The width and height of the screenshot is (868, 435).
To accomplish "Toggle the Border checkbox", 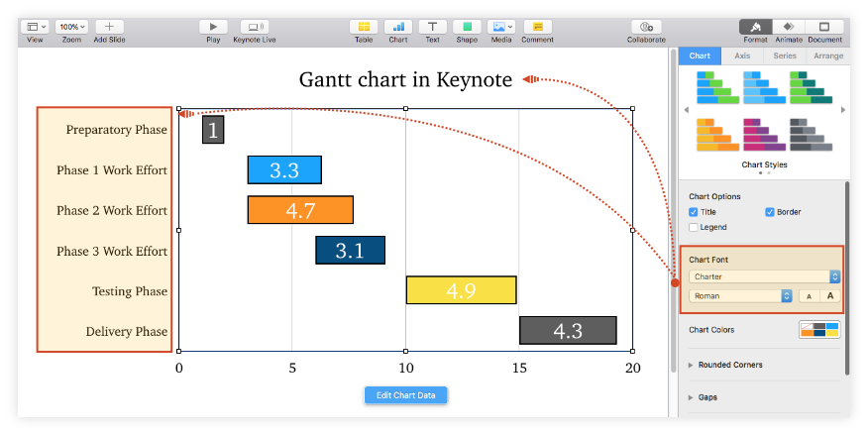I will pos(770,212).
